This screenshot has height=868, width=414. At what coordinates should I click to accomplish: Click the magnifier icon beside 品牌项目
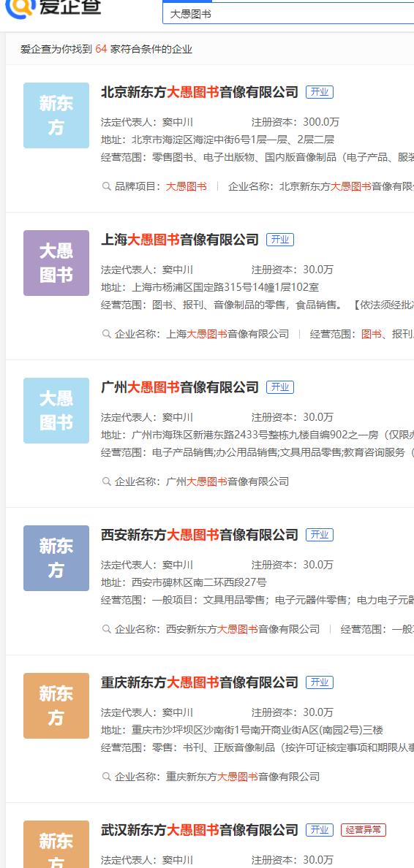[106, 186]
